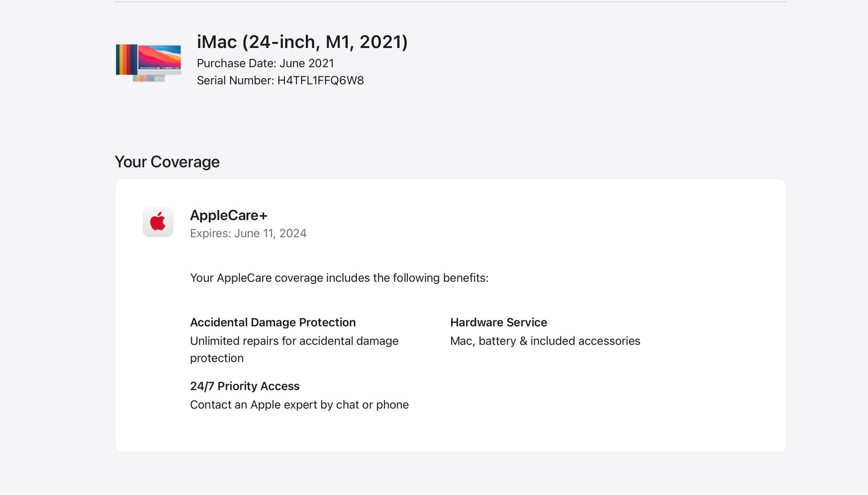Select the serial number H4TFL1FFQ6W8
The width and height of the screenshot is (868, 495).
(280, 80)
